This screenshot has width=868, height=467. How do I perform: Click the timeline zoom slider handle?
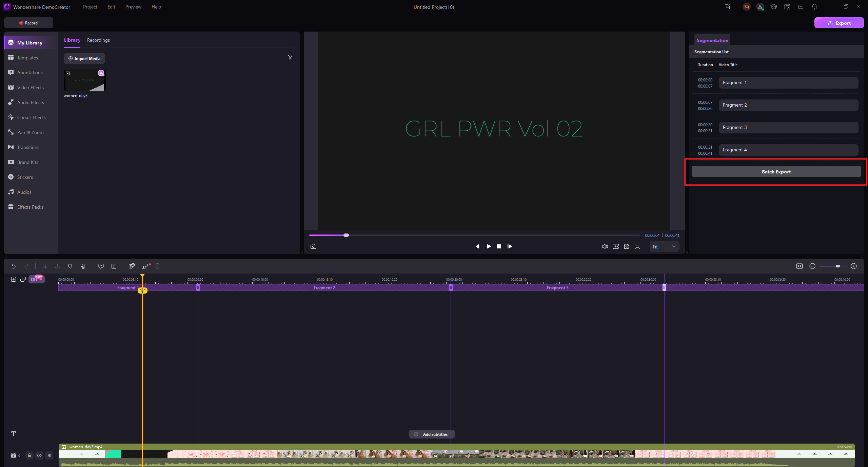point(838,266)
